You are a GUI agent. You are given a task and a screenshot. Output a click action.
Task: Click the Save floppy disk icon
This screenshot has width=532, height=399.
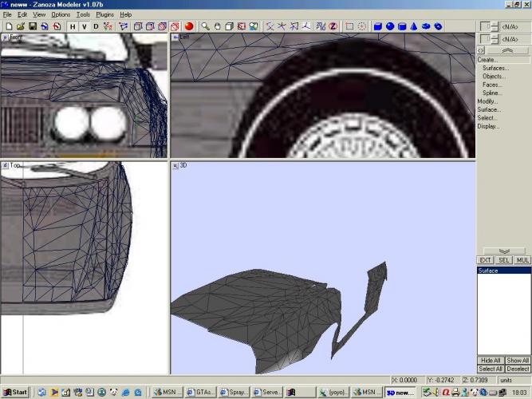click(32, 26)
